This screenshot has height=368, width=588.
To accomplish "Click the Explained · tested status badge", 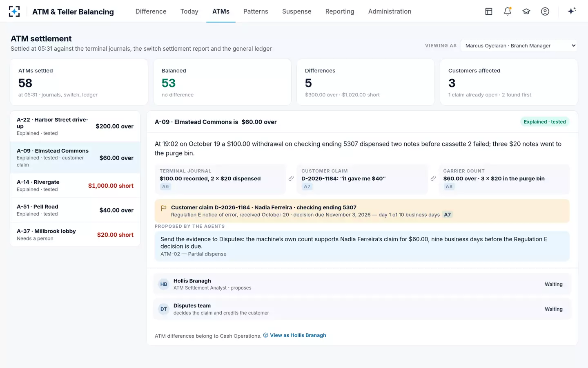I will point(545,122).
